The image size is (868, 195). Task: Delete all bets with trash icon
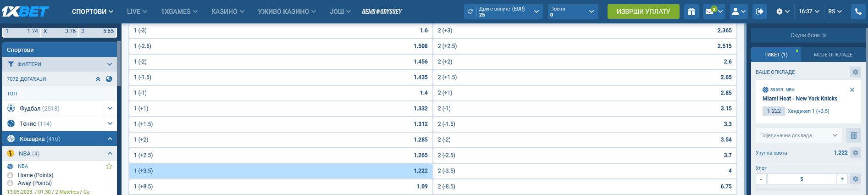coord(853,135)
